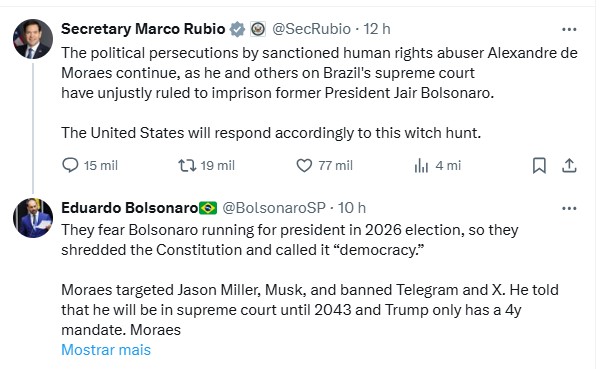Repost Marco Rubio's tweet
Image resolution: width=613 pixels, height=369 pixels.
[x=206, y=165]
